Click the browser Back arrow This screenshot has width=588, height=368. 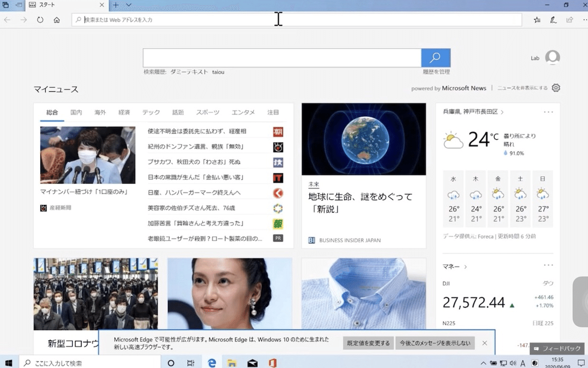point(7,20)
